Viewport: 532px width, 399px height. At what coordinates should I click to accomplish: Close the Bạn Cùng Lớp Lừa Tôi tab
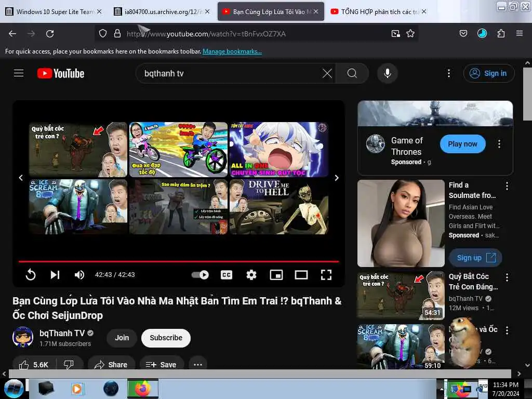coord(316,11)
